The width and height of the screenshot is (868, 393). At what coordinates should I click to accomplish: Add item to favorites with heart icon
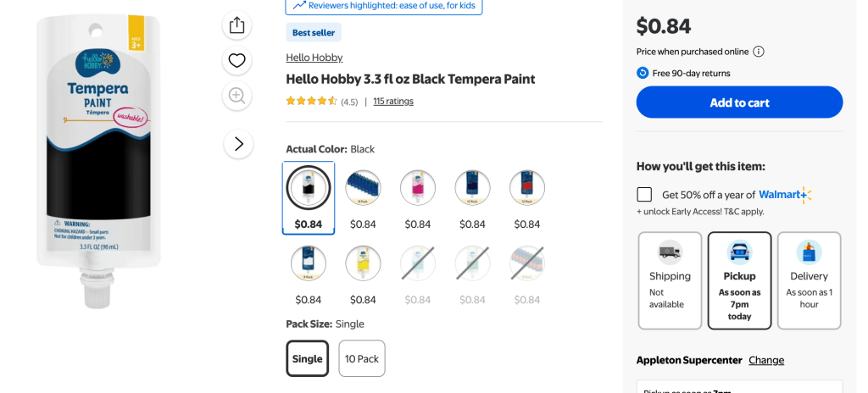pos(237,61)
